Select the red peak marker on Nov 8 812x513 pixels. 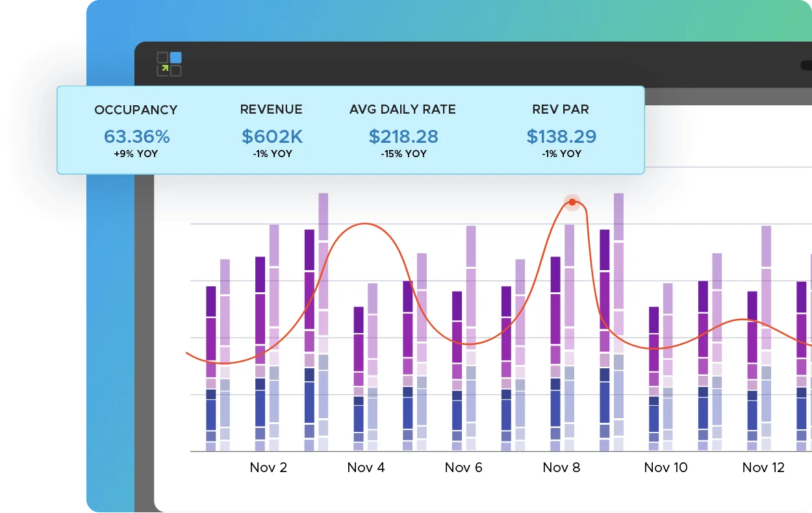(x=572, y=202)
